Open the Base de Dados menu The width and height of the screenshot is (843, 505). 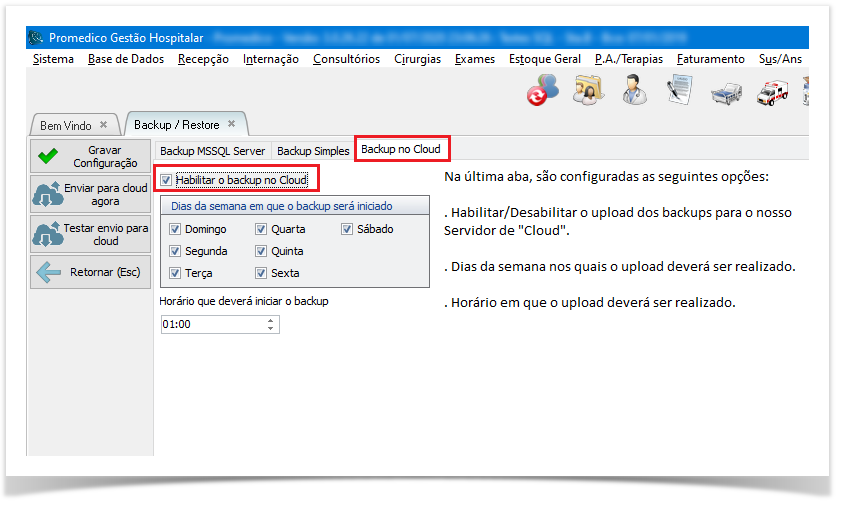(x=126, y=59)
